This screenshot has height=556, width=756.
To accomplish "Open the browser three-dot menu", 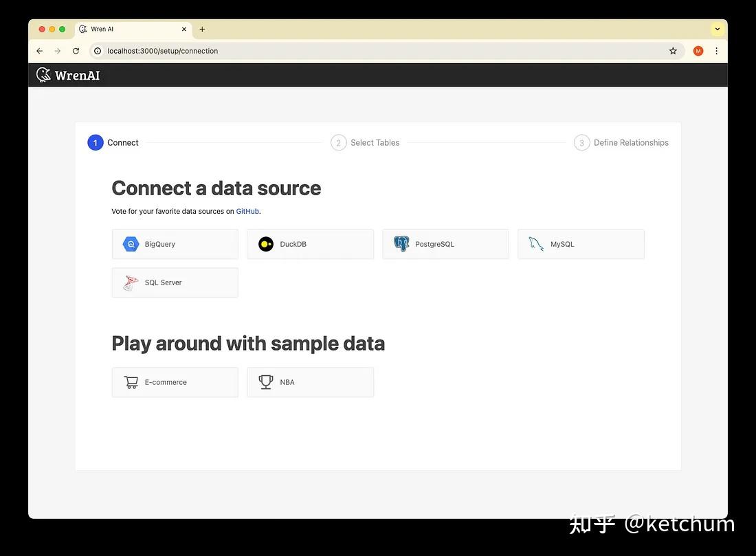I will [x=716, y=50].
